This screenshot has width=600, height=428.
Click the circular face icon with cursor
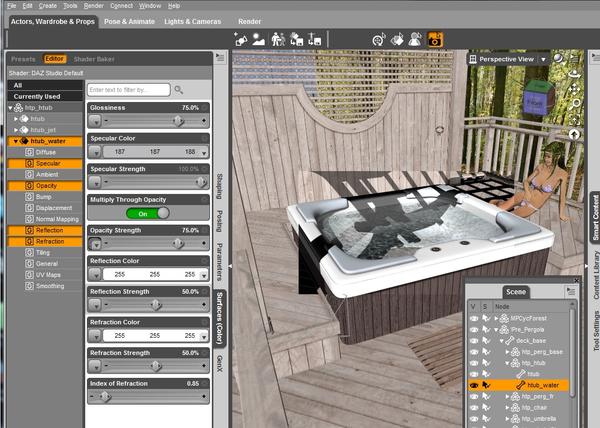coord(379,39)
